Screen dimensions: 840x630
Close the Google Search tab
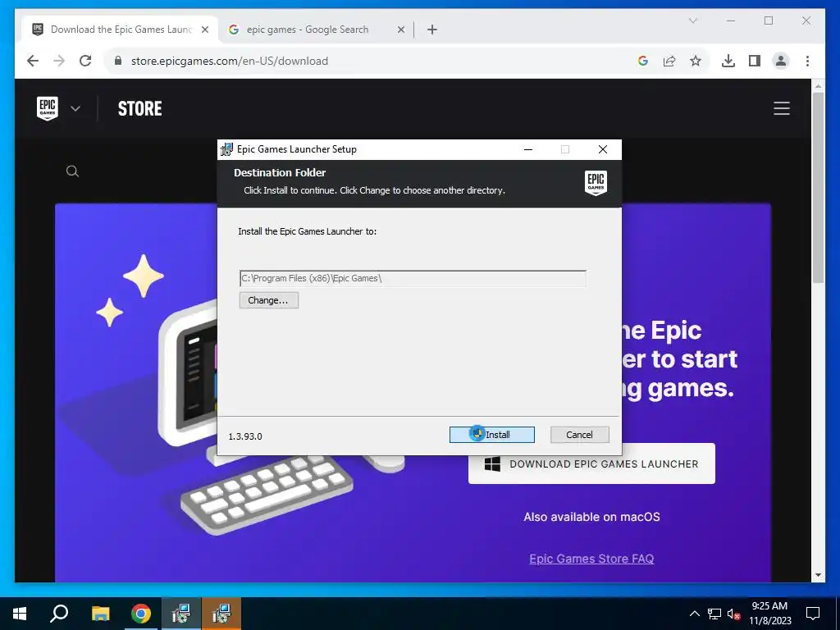click(400, 30)
